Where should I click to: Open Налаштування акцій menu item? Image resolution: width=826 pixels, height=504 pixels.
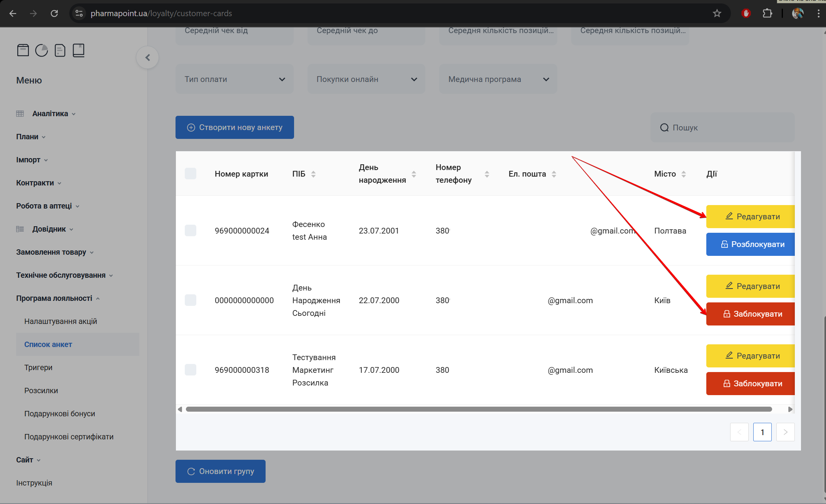[61, 322]
